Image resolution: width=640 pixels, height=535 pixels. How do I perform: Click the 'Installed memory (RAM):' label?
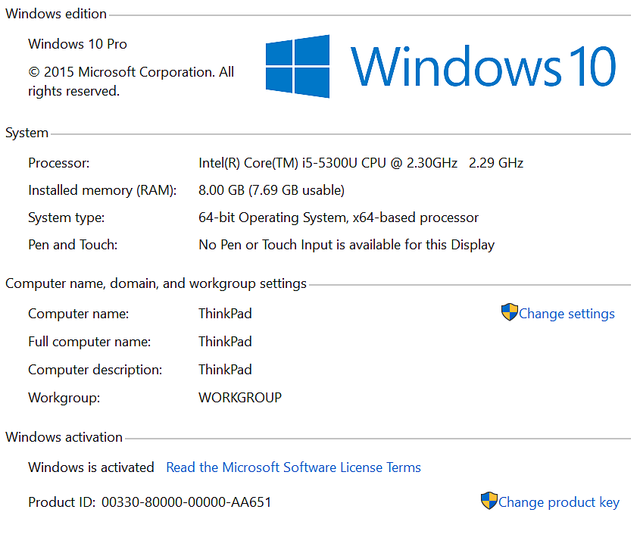coord(102,190)
